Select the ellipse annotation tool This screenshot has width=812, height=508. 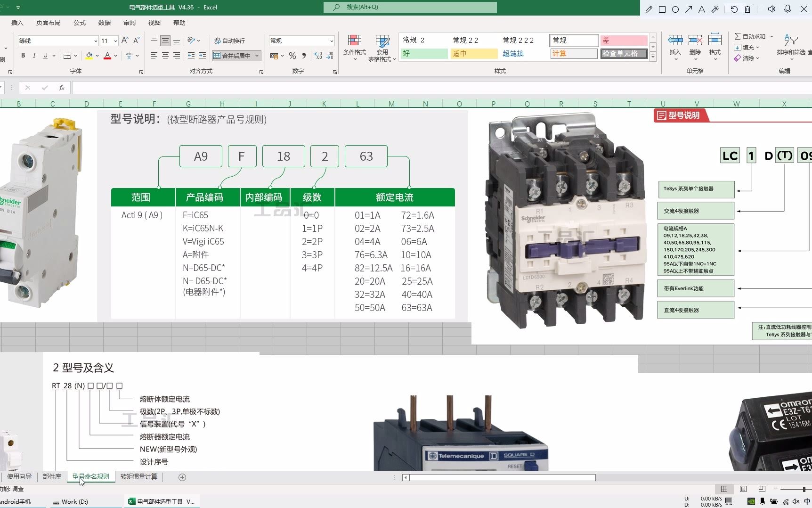pos(675,9)
